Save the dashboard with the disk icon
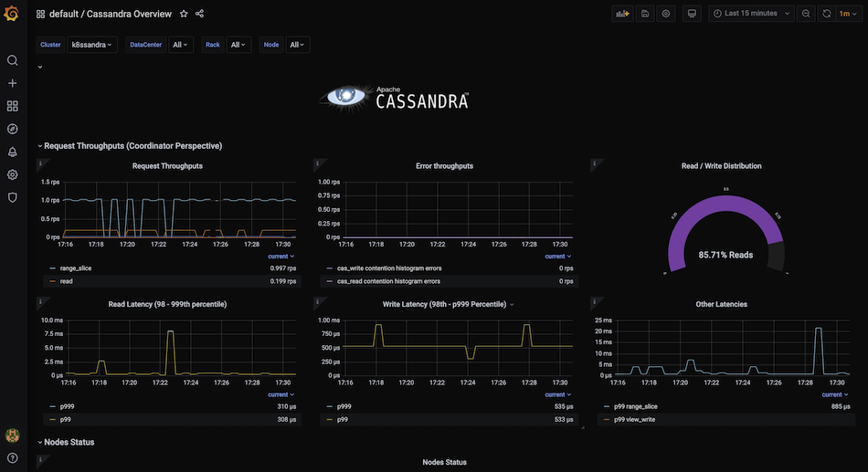Viewport: 868px width, 472px height. coord(645,14)
